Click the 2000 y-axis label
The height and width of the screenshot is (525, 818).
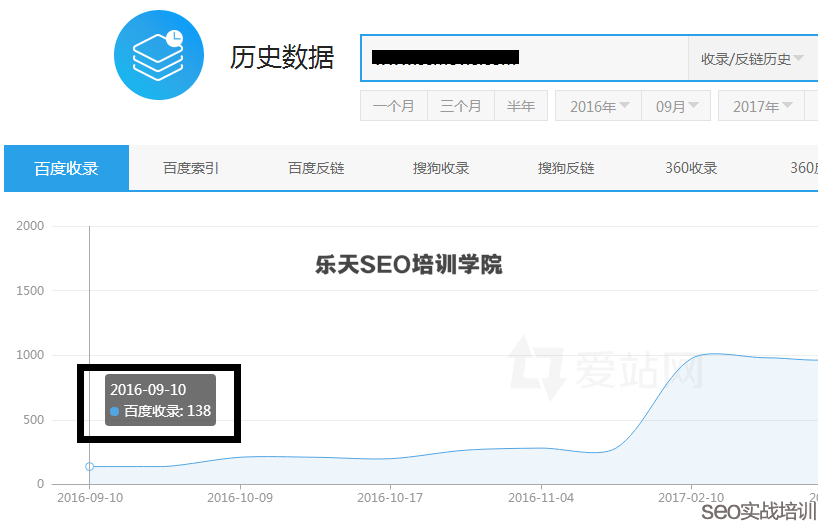point(30,226)
